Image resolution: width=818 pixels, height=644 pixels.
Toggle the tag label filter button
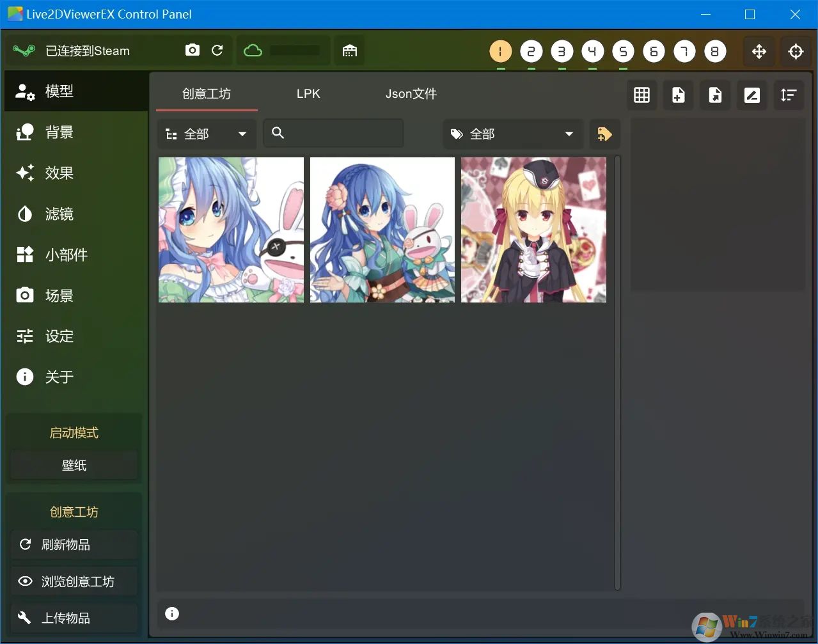click(604, 134)
